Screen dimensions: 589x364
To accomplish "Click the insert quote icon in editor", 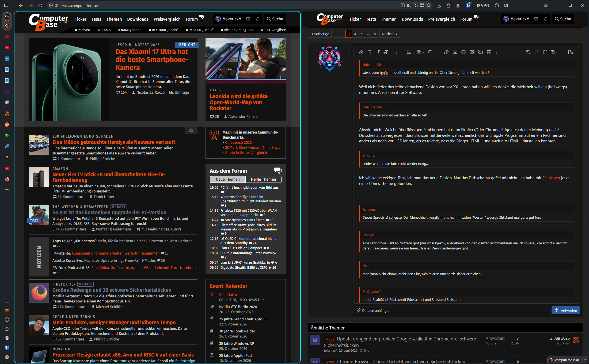I will pyautogui.click(x=472, y=52).
